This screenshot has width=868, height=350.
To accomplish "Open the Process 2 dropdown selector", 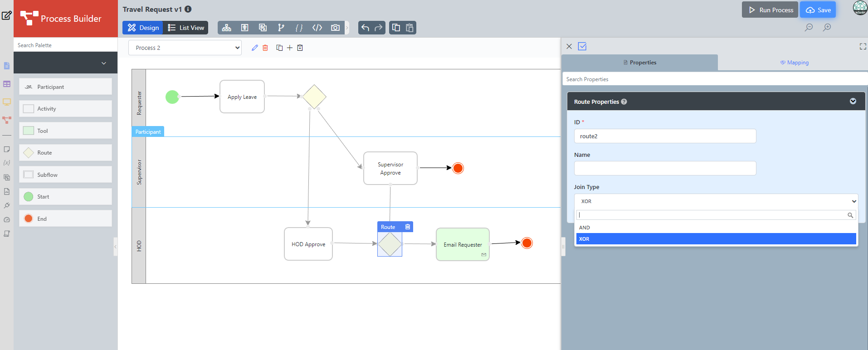I will pyautogui.click(x=185, y=48).
